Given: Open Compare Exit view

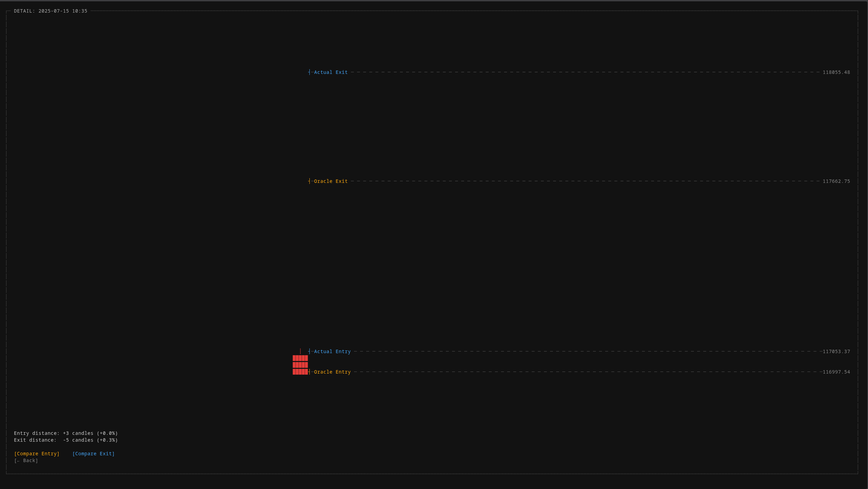Looking at the screenshot, I should (93, 454).
